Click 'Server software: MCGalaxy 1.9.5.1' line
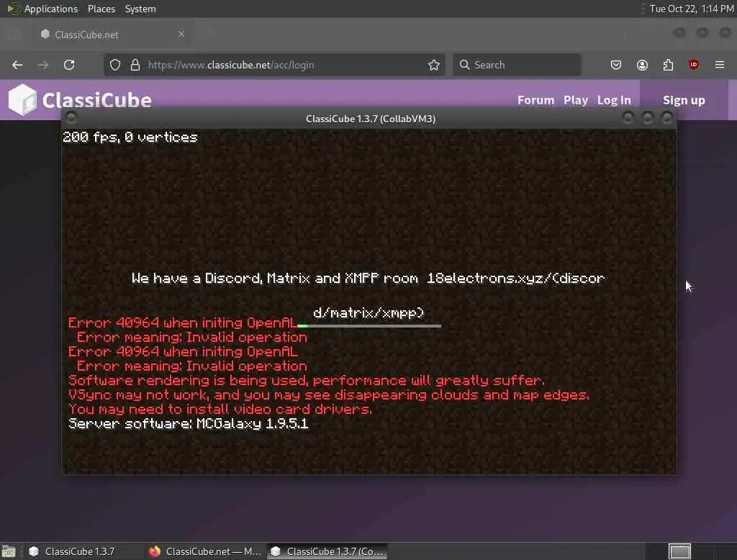This screenshot has height=560, width=737. coord(189,424)
